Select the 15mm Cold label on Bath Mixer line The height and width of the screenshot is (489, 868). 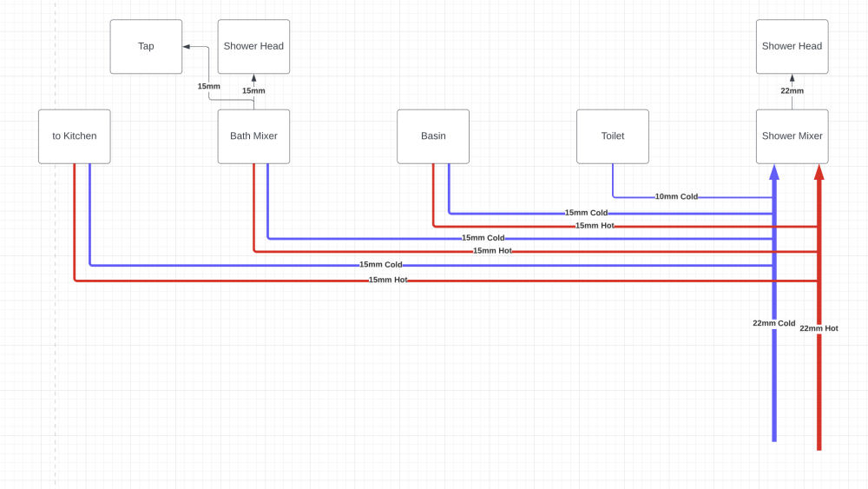click(483, 238)
